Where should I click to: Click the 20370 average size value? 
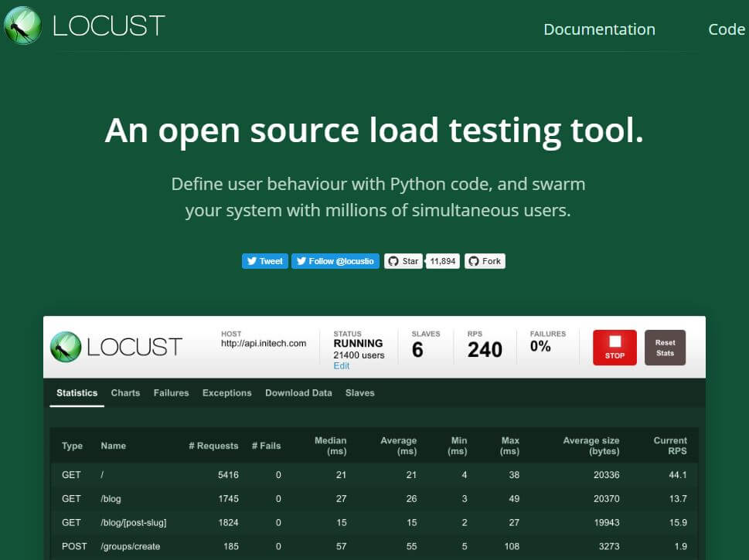tap(607, 499)
